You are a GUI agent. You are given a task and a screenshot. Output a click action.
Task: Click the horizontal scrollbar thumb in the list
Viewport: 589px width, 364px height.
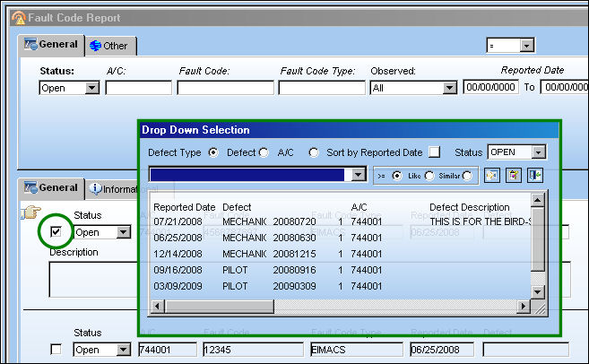click(x=219, y=306)
